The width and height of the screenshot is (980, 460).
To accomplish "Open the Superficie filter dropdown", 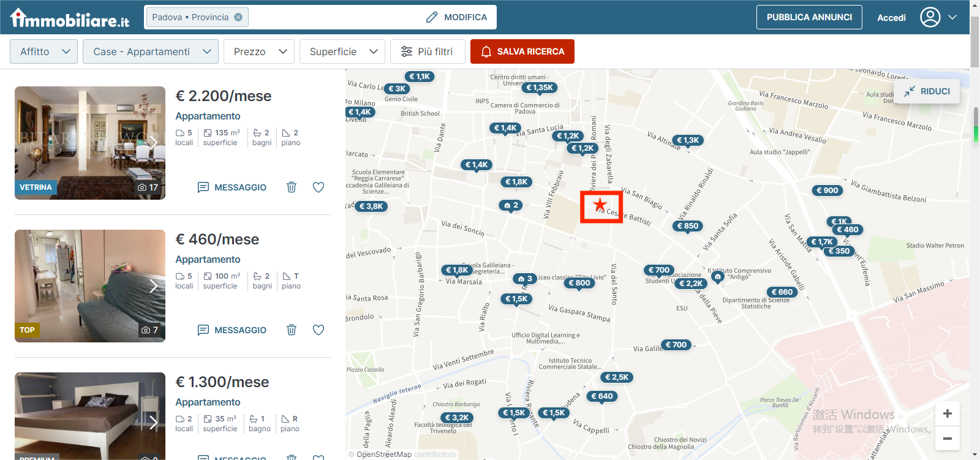I will 342,51.
